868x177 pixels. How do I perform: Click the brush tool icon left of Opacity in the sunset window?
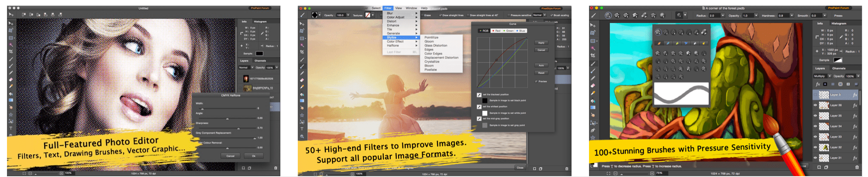pos(302,15)
